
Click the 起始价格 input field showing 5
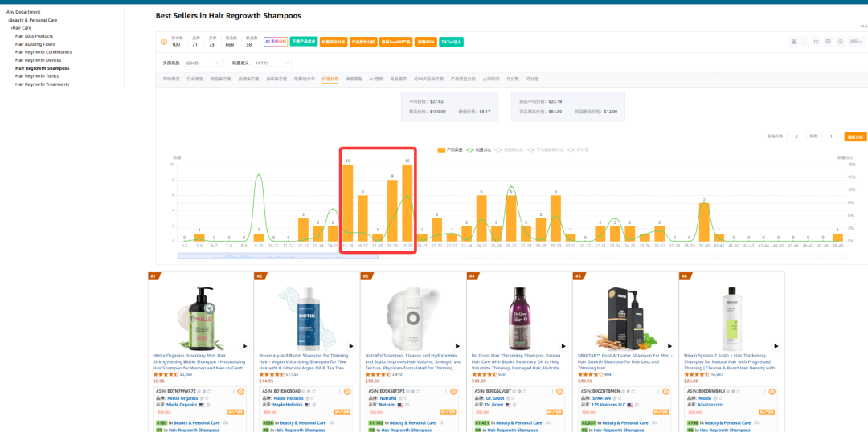(796, 137)
